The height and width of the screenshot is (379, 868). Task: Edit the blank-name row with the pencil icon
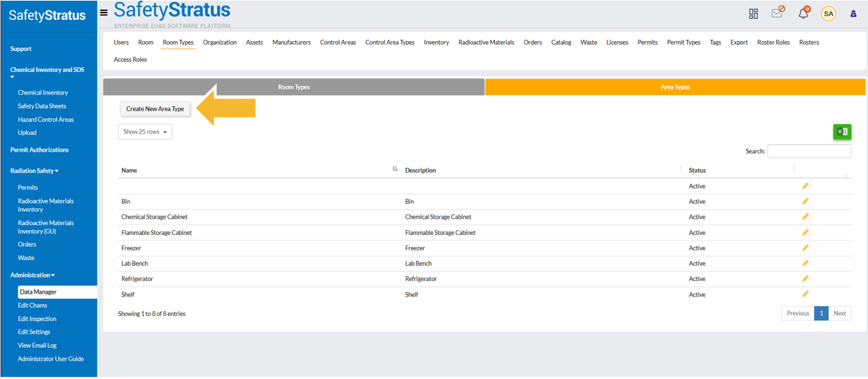tap(805, 186)
